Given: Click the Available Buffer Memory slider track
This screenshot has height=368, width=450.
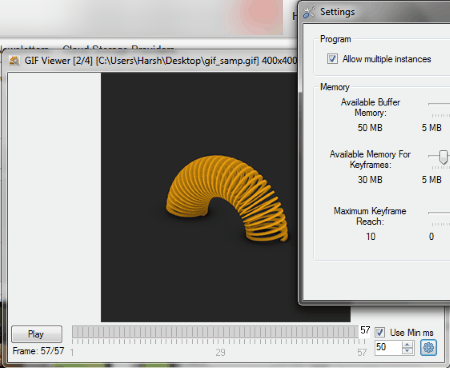Looking at the screenshot, I should [439, 104].
